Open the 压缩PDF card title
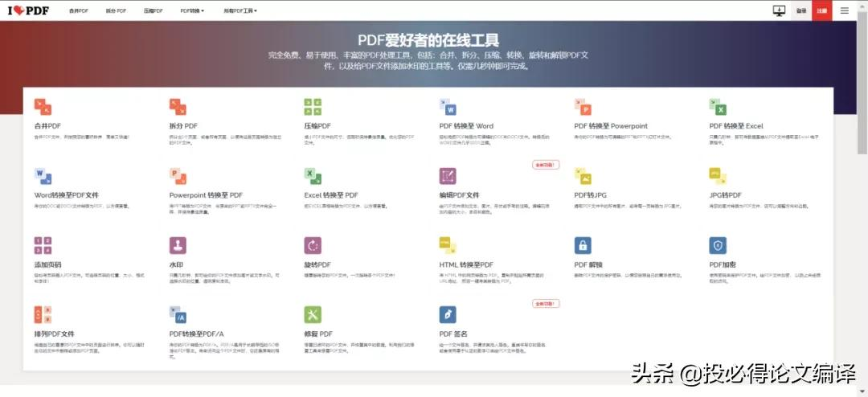 (317, 125)
